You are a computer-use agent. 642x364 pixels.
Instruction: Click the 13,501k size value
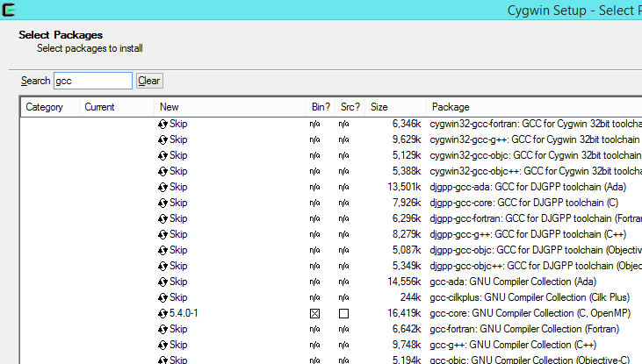[404, 187]
